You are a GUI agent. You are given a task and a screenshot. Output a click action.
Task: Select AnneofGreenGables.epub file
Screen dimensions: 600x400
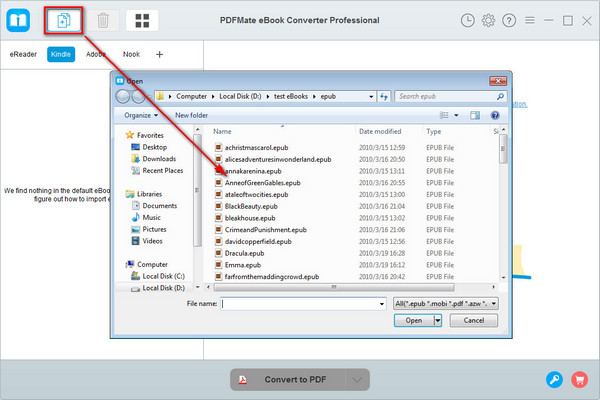(258, 183)
